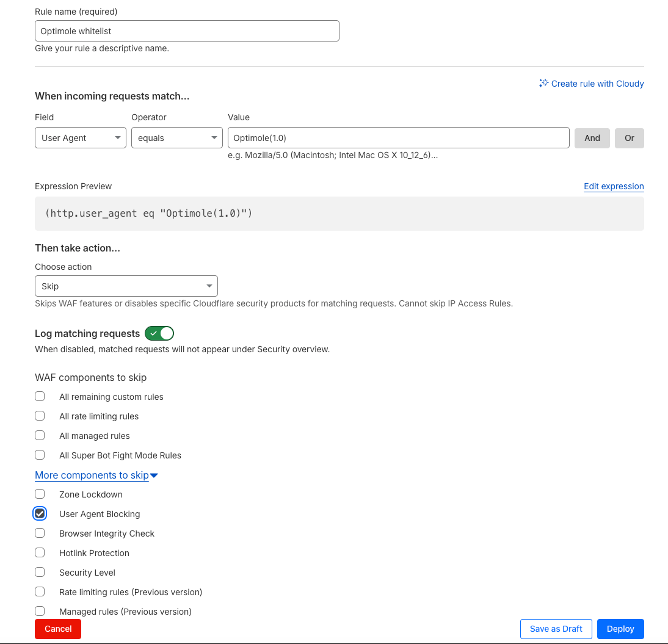The height and width of the screenshot is (644, 668).
Task: Click the Edit expression link
Action: tap(614, 186)
